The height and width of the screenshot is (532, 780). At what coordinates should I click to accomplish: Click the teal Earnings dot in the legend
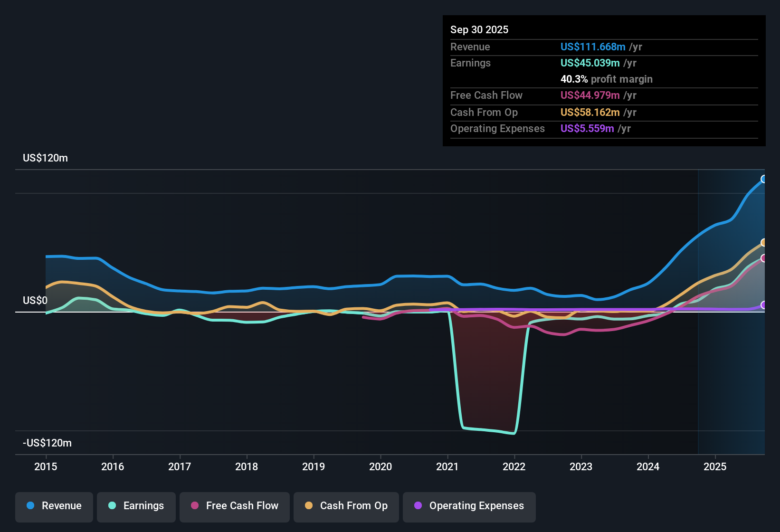[112, 506]
